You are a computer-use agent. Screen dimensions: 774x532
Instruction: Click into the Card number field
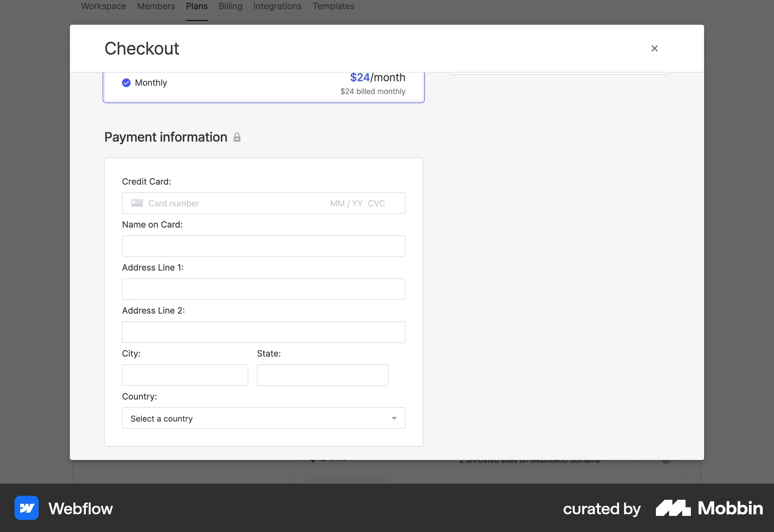202,203
